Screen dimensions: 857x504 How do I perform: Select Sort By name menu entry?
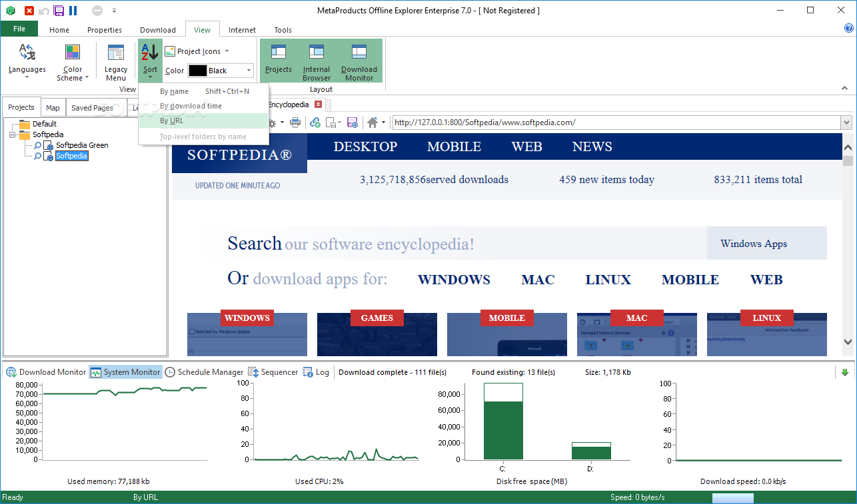(x=203, y=91)
